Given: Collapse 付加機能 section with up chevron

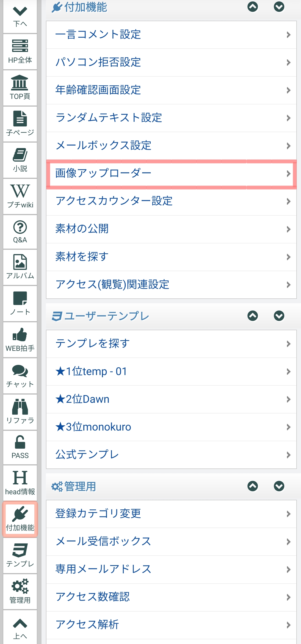Looking at the screenshot, I should (x=253, y=7).
